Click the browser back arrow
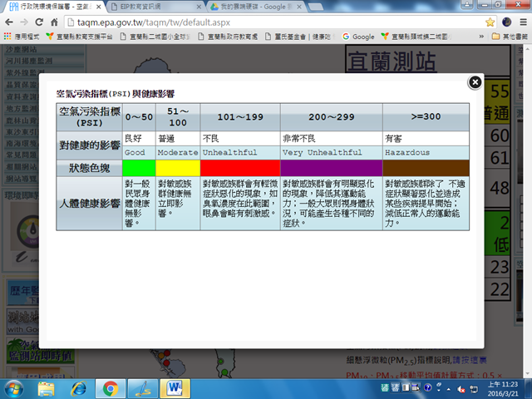This screenshot has height=399, width=532. (x=9, y=22)
